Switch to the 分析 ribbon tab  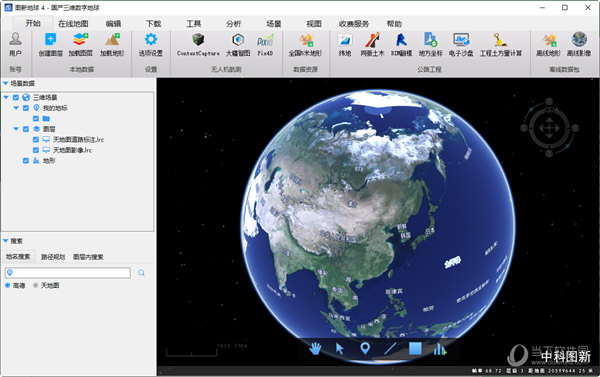coord(233,24)
